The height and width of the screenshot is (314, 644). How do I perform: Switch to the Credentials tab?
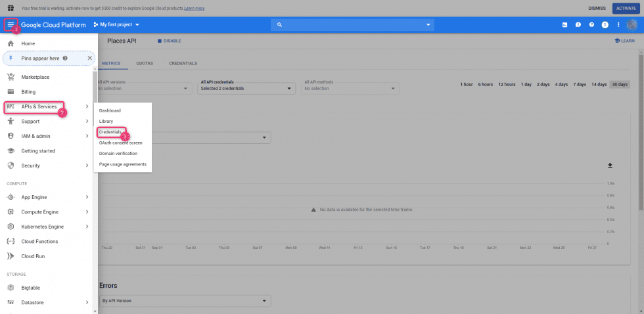pyautogui.click(x=183, y=64)
